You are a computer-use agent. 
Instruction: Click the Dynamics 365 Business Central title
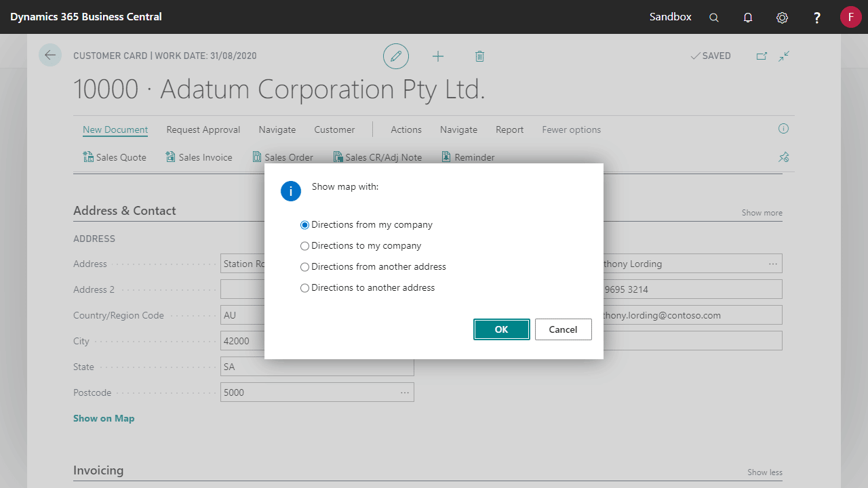86,17
